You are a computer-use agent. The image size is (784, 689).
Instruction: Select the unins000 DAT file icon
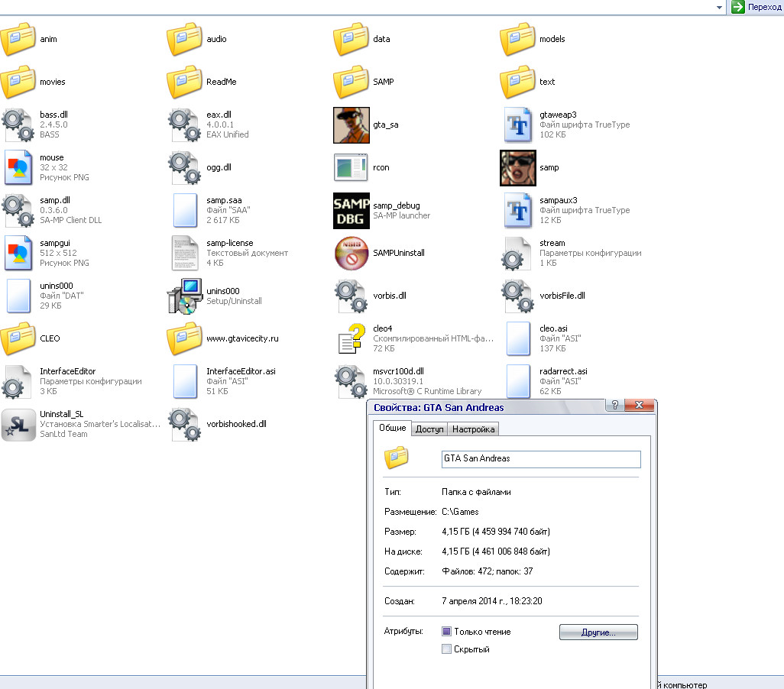[18, 296]
